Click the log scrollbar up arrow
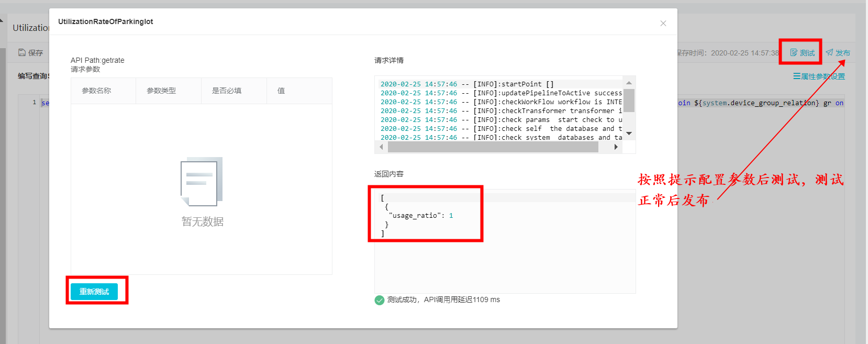The width and height of the screenshot is (868, 344). click(629, 83)
